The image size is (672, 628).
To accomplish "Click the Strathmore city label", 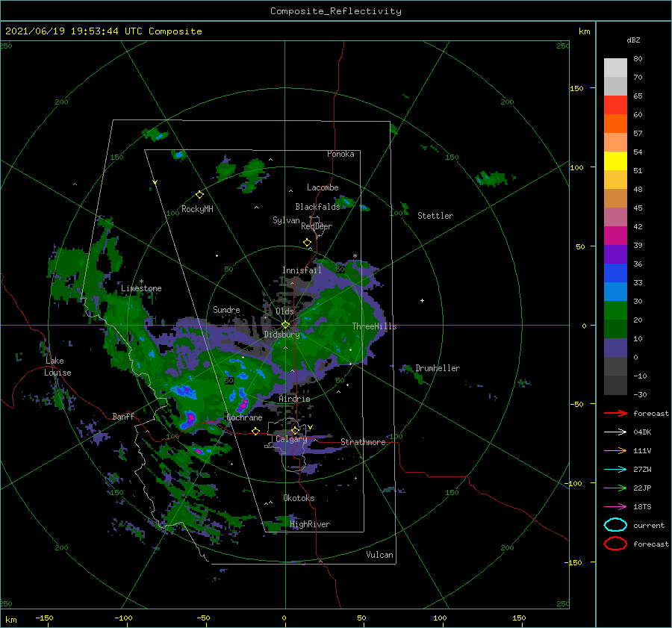I will (363, 442).
